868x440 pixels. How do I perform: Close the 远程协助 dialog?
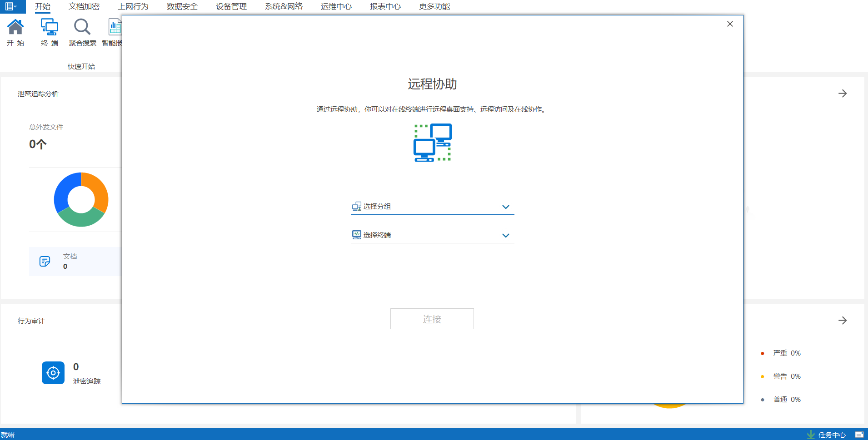point(730,24)
